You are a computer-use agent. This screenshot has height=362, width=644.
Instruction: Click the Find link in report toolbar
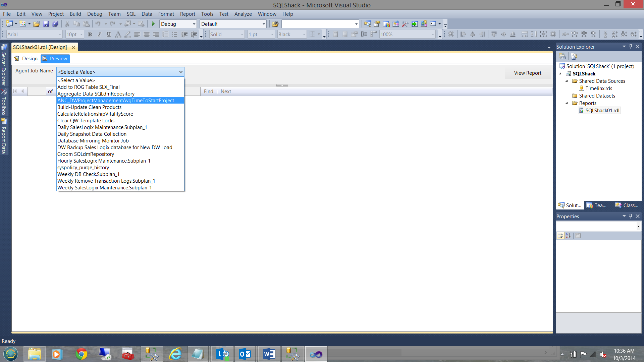(208, 92)
